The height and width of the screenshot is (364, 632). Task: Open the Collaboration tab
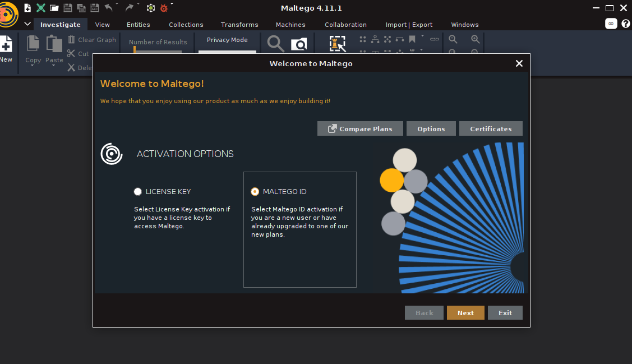(346, 25)
